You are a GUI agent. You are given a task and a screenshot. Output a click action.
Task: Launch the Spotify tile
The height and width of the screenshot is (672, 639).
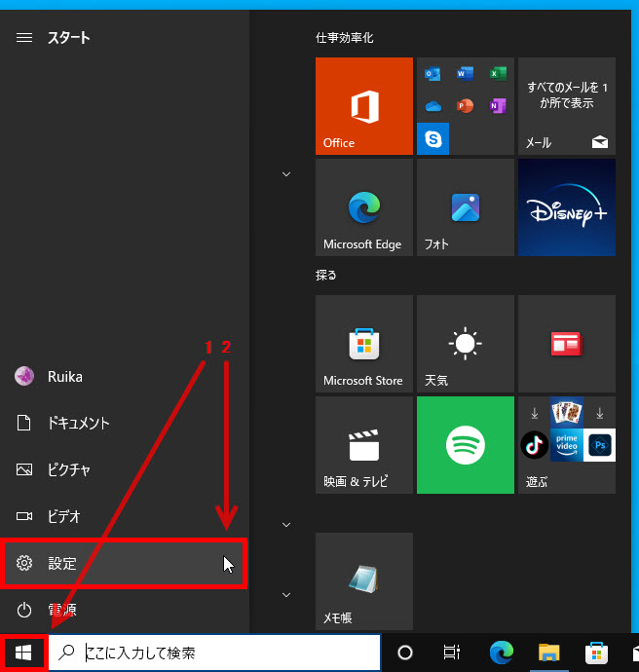465,445
